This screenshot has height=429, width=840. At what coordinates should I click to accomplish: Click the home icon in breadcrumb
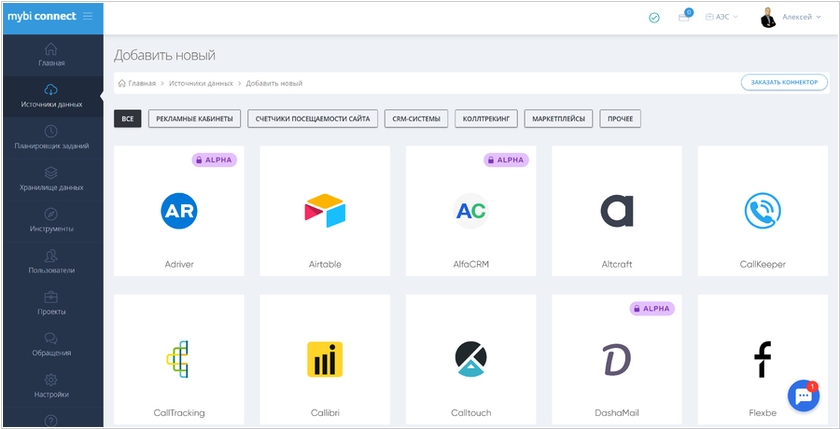122,84
